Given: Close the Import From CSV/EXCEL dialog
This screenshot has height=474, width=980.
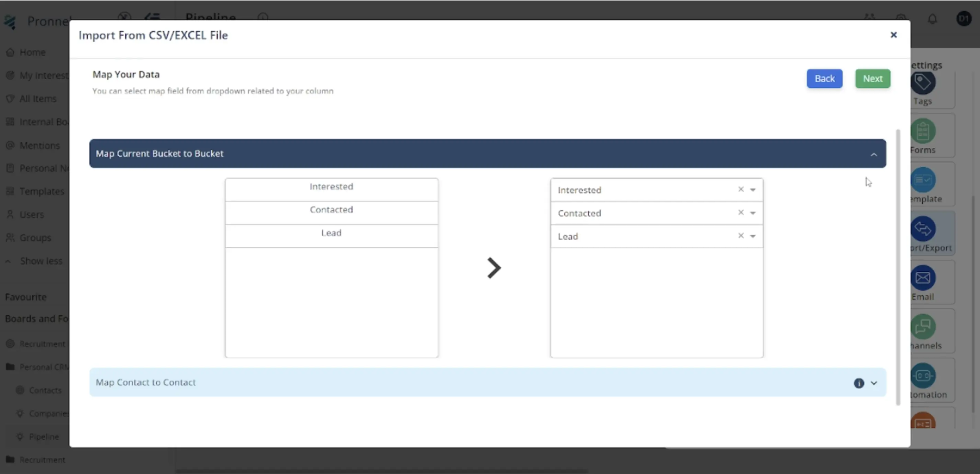Looking at the screenshot, I should 894,35.
